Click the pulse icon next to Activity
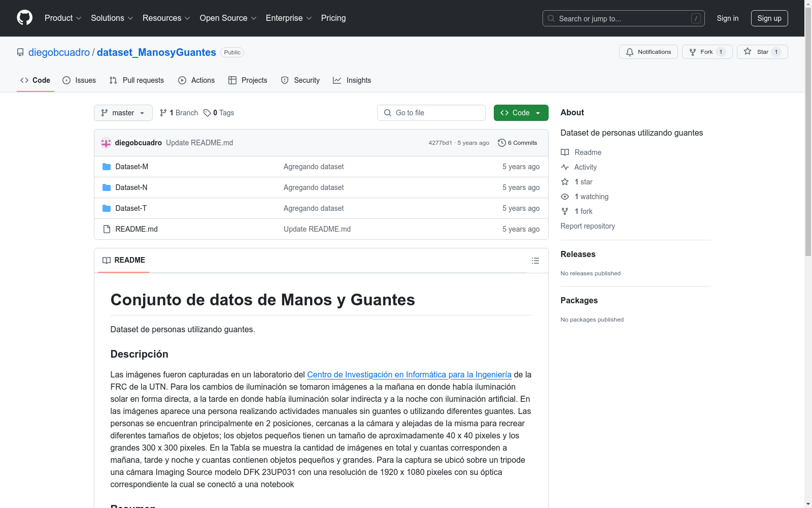The image size is (812, 508). [565, 167]
